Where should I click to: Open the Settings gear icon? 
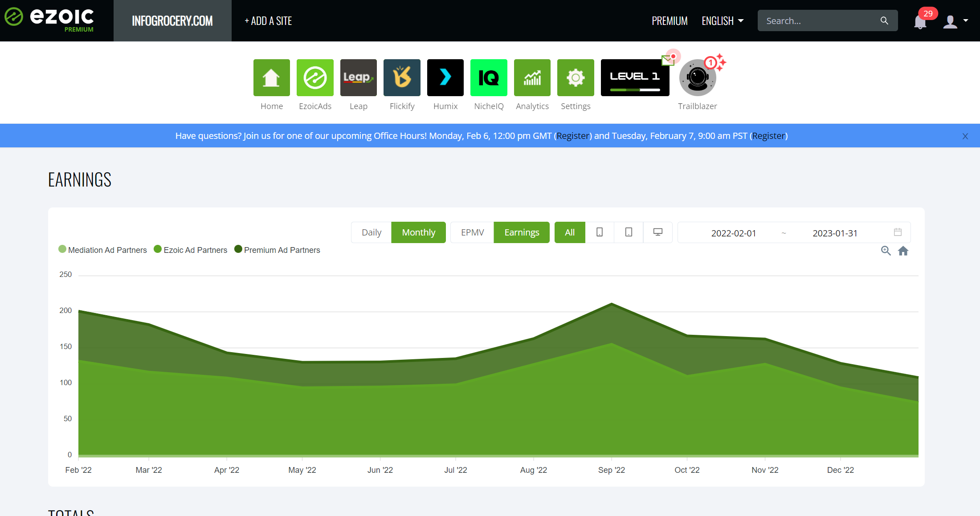pos(576,77)
